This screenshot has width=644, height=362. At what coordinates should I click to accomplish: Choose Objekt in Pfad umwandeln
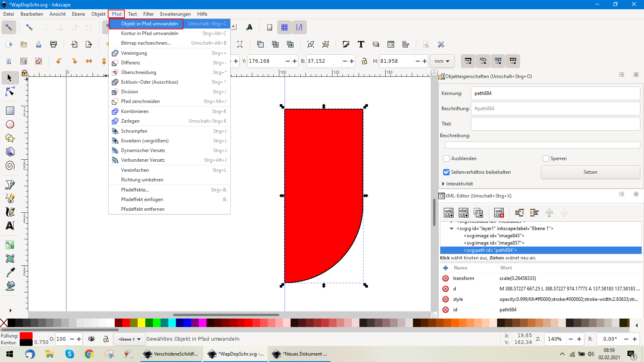(149, 24)
